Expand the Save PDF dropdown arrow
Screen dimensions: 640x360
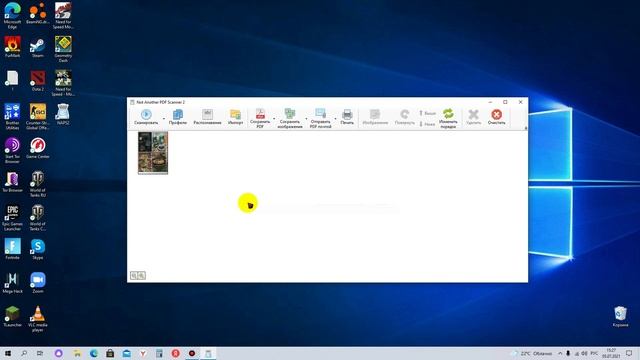pos(274,119)
